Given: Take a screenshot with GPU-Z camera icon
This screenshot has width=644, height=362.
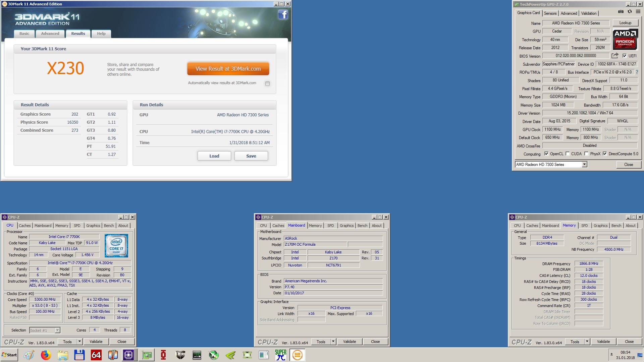Looking at the screenshot, I should [x=621, y=11].
